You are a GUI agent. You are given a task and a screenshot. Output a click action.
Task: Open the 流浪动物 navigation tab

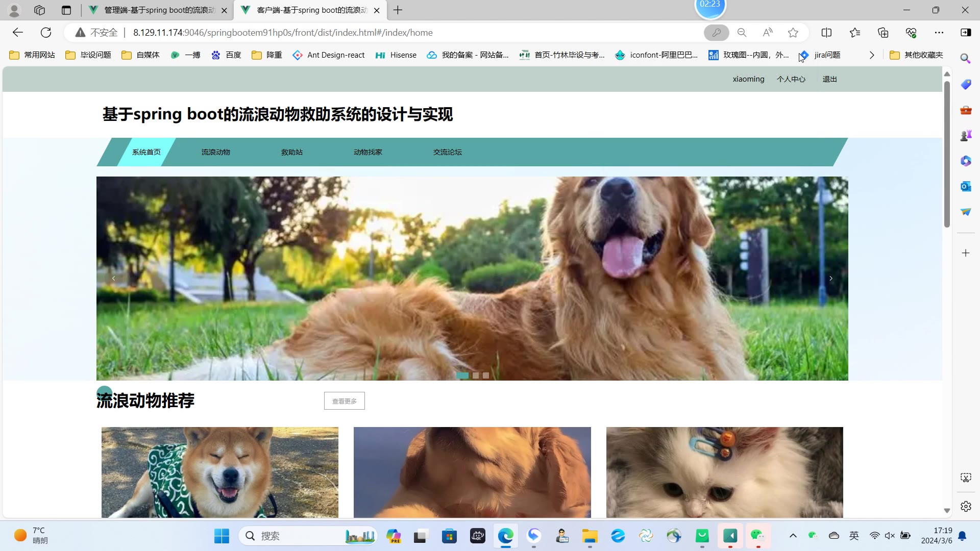click(x=215, y=152)
